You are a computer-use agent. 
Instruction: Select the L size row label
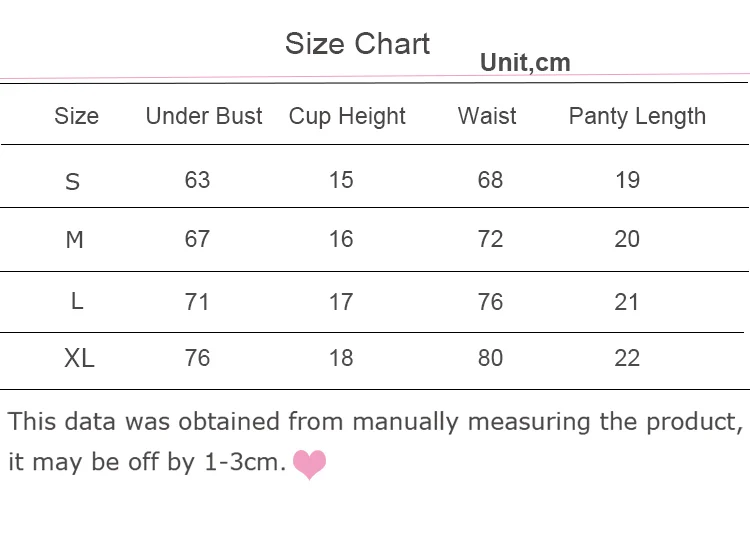coord(76,301)
